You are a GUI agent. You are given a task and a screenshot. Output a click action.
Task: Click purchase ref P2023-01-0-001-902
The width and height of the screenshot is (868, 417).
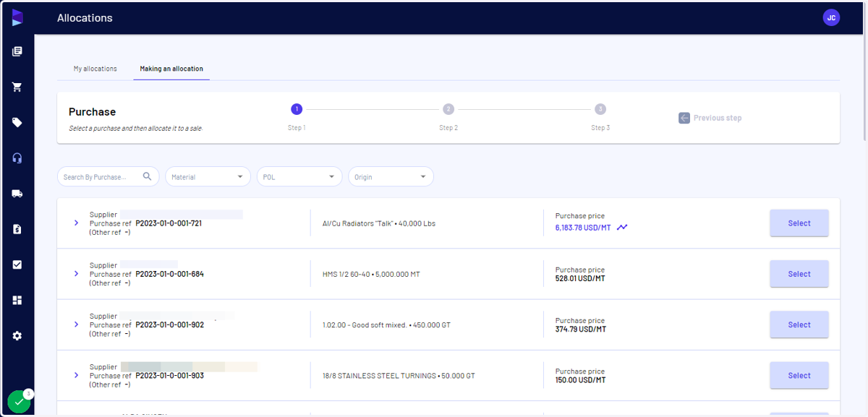[170, 324]
